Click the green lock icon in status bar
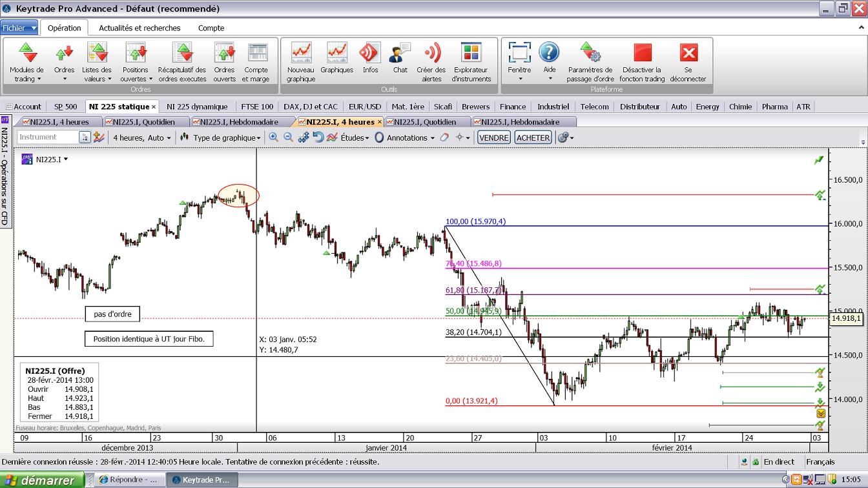Image resolution: width=868 pixels, height=488 pixels. pyautogui.click(x=754, y=462)
